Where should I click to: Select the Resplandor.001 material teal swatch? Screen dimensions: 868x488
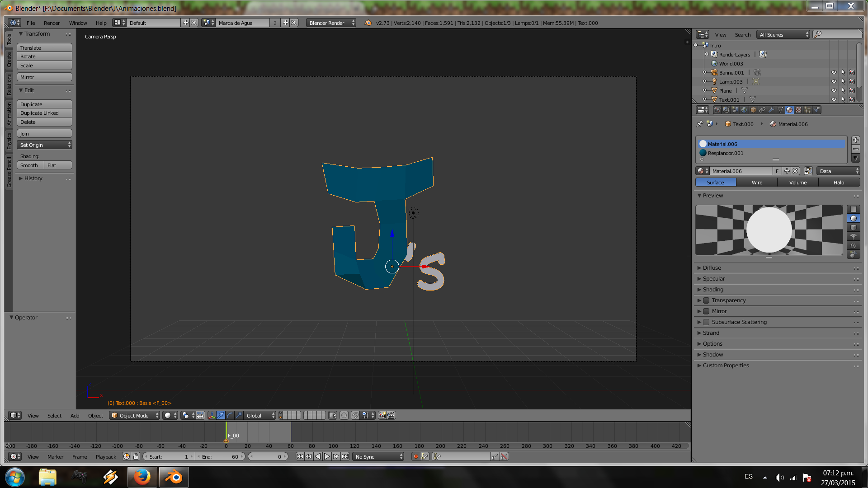(703, 153)
